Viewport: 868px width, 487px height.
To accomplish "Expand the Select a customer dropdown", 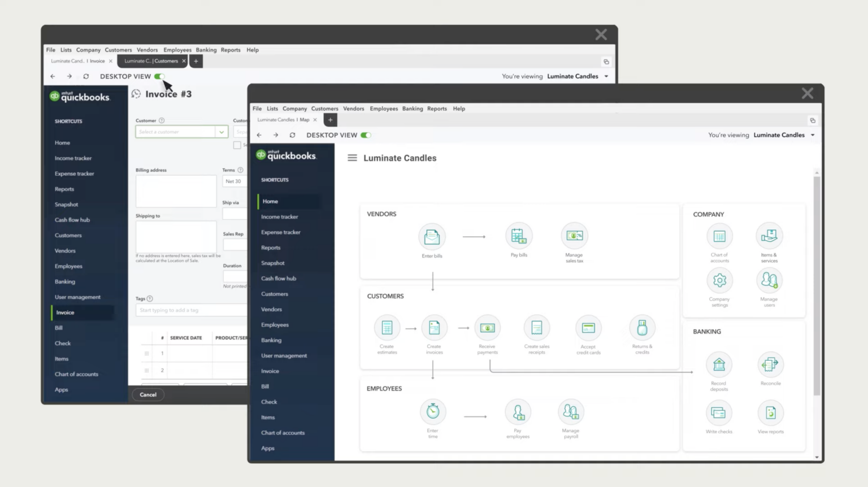I will pyautogui.click(x=222, y=132).
